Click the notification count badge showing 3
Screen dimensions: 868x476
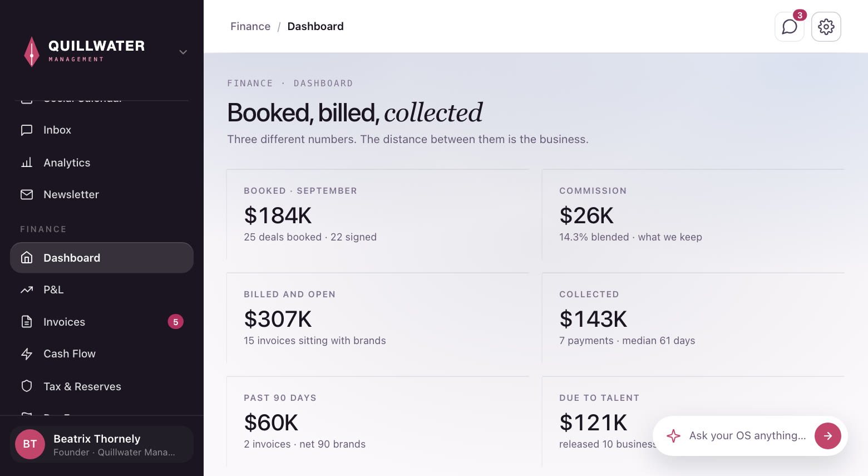tap(800, 15)
